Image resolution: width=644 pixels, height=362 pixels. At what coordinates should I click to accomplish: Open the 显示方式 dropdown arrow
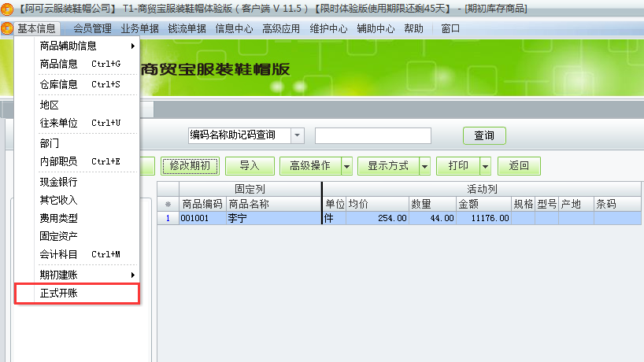click(424, 166)
